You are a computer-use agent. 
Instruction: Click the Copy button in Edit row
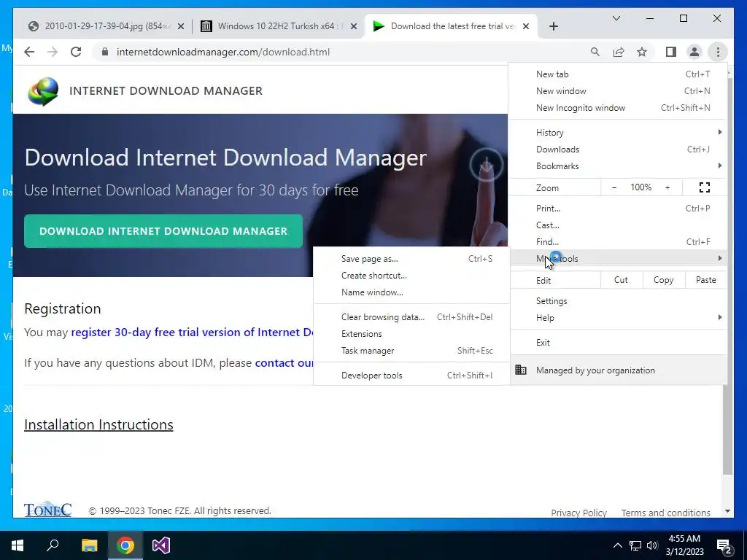663,280
